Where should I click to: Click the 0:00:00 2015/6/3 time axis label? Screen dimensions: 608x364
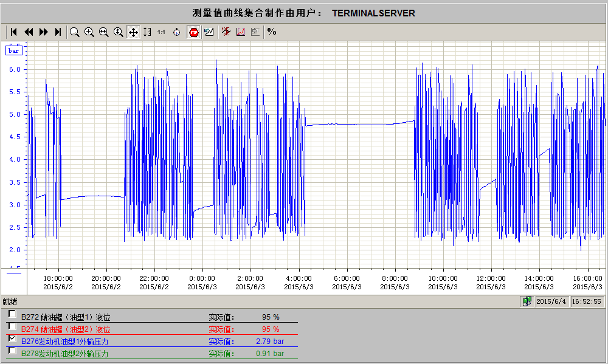(202, 283)
